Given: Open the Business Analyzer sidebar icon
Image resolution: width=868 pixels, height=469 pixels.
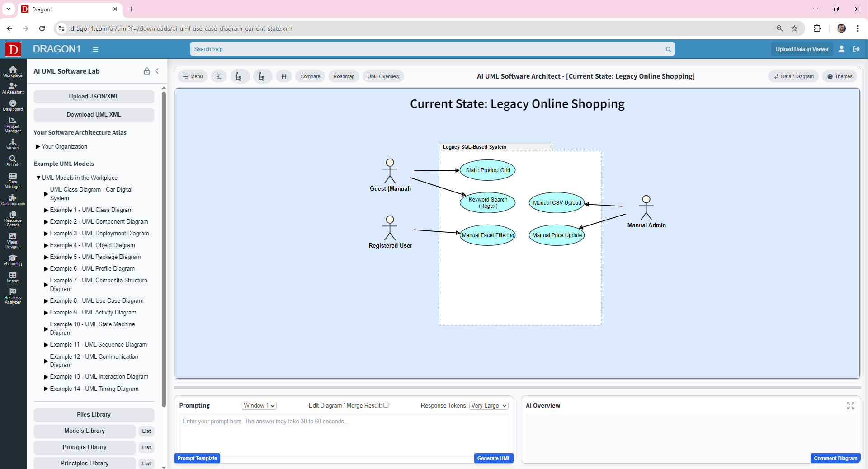Looking at the screenshot, I should [x=13, y=296].
